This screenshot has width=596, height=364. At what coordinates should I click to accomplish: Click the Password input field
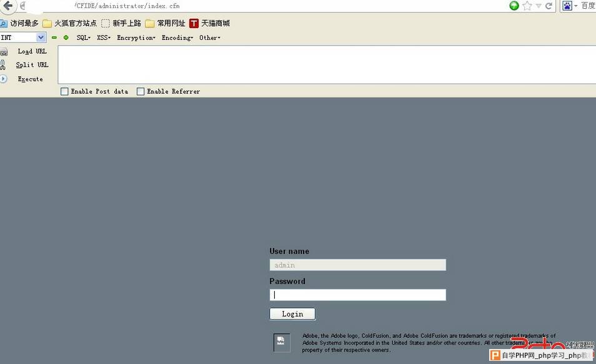(358, 295)
